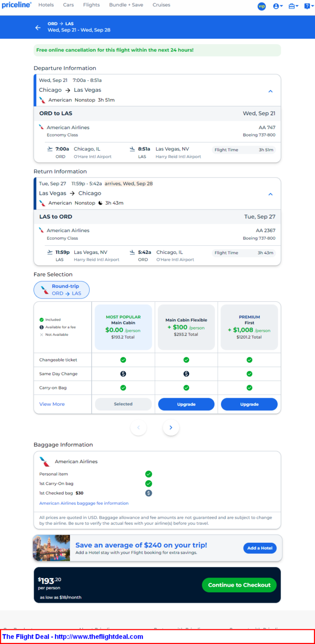
Task: Click Upgrade under Main Cabin Flexible
Action: [x=186, y=404]
